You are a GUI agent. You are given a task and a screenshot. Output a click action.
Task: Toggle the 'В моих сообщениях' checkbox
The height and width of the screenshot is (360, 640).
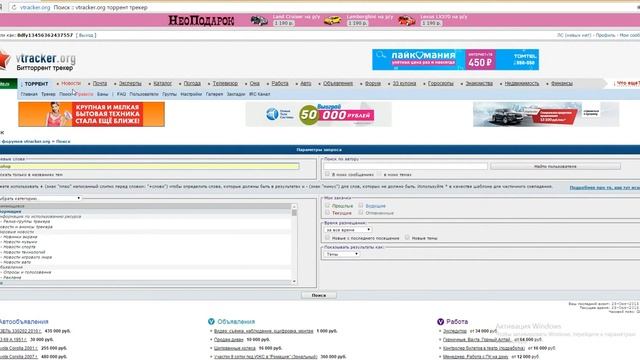point(327,174)
